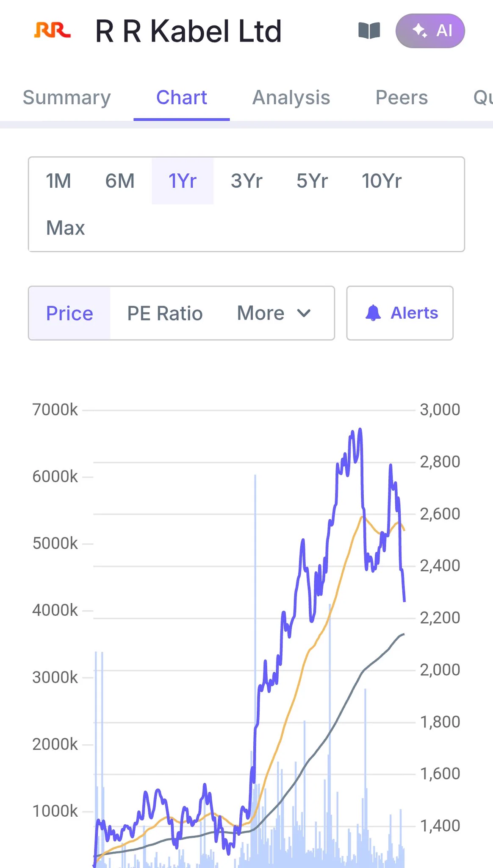Click the 1,600 price axis label
Image resolution: width=493 pixels, height=868 pixels.
point(440,774)
